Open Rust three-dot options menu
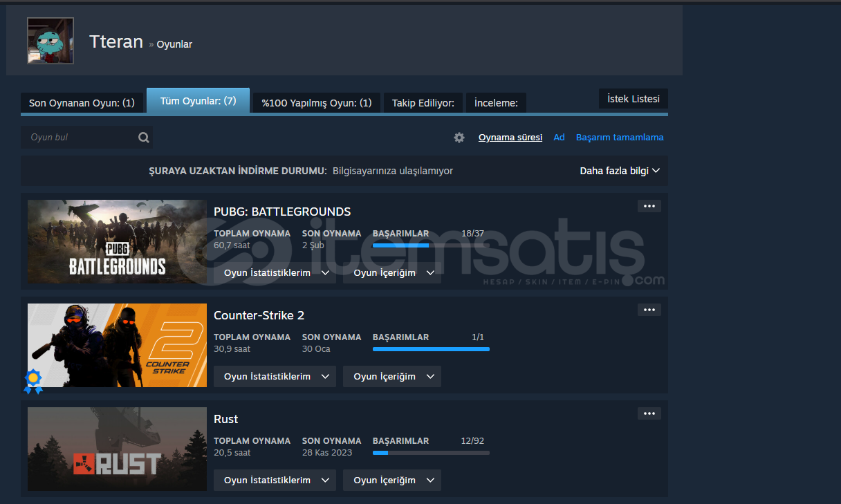This screenshot has width=841, height=504. [649, 413]
